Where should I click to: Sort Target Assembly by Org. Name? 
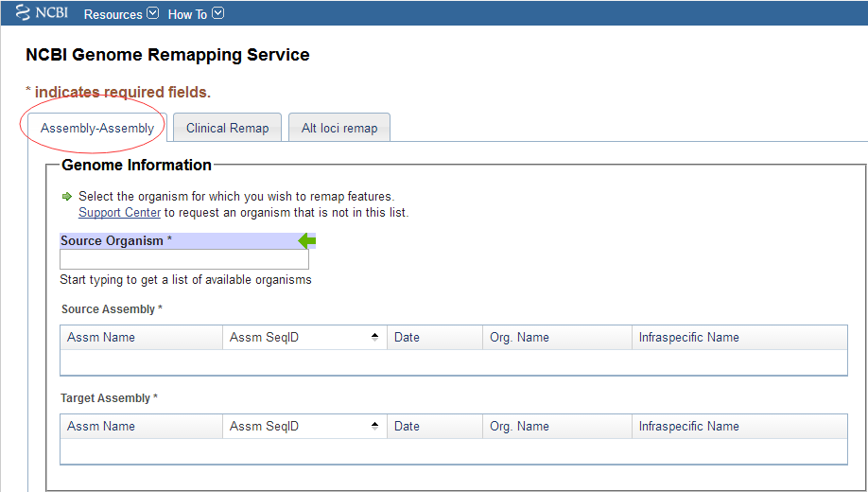519,427
